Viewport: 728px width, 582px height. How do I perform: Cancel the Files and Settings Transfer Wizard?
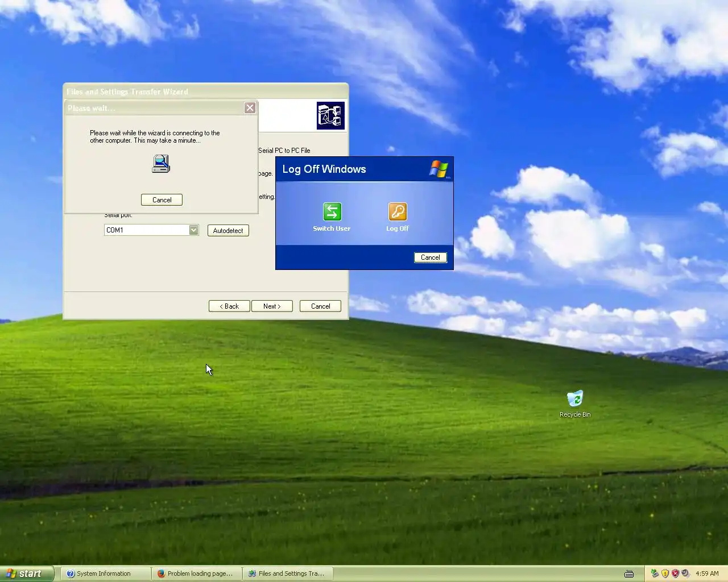tap(320, 306)
